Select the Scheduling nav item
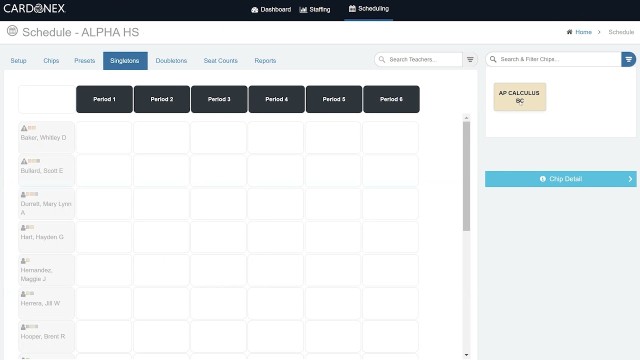Image resolution: width=640 pixels, height=360 pixels. [x=369, y=9]
